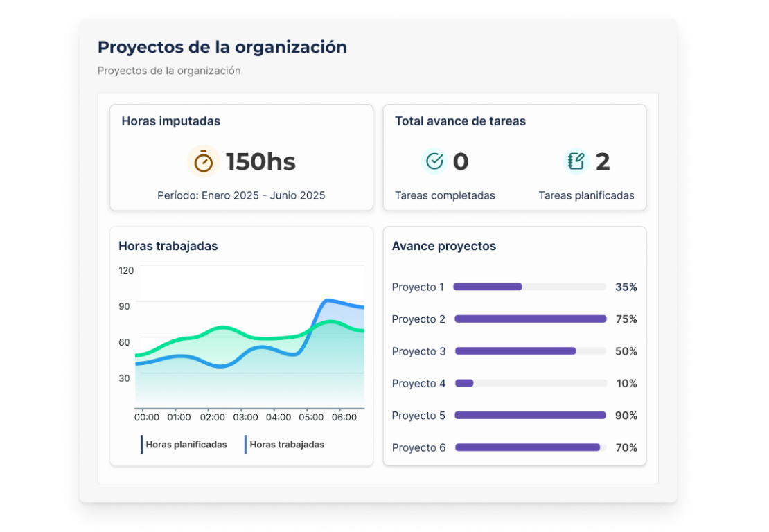
Task: Click the Horas trabajadas chart title
Action: click(x=168, y=246)
